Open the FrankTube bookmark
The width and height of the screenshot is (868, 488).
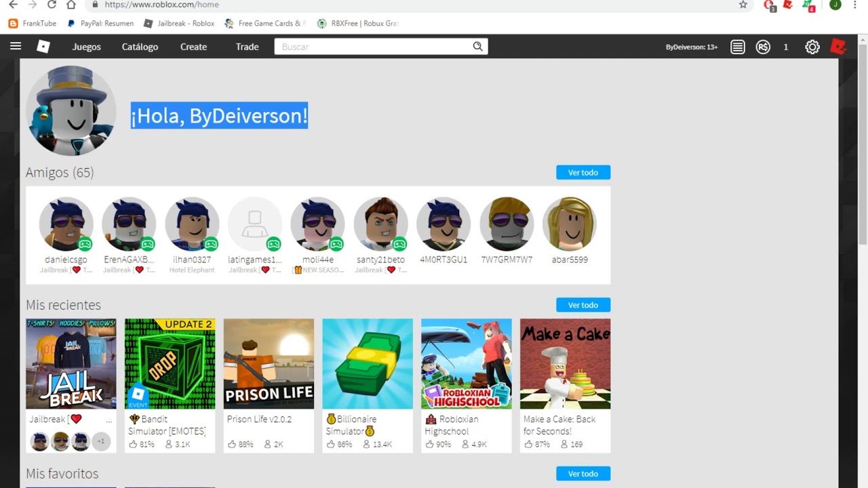tap(33, 23)
